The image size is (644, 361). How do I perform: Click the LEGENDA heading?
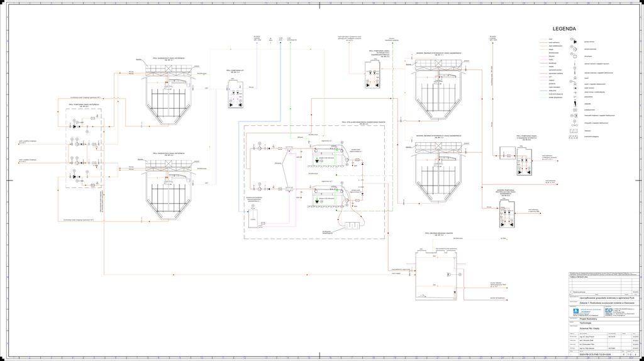click(x=563, y=29)
